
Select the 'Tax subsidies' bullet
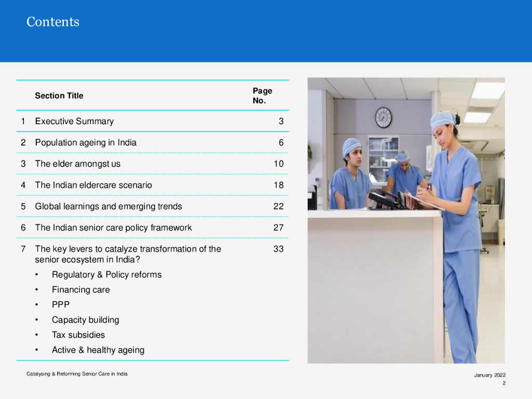pos(78,335)
